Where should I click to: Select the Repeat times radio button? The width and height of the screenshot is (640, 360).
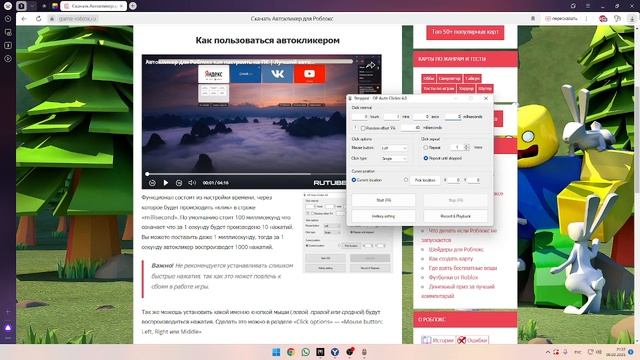(x=426, y=147)
